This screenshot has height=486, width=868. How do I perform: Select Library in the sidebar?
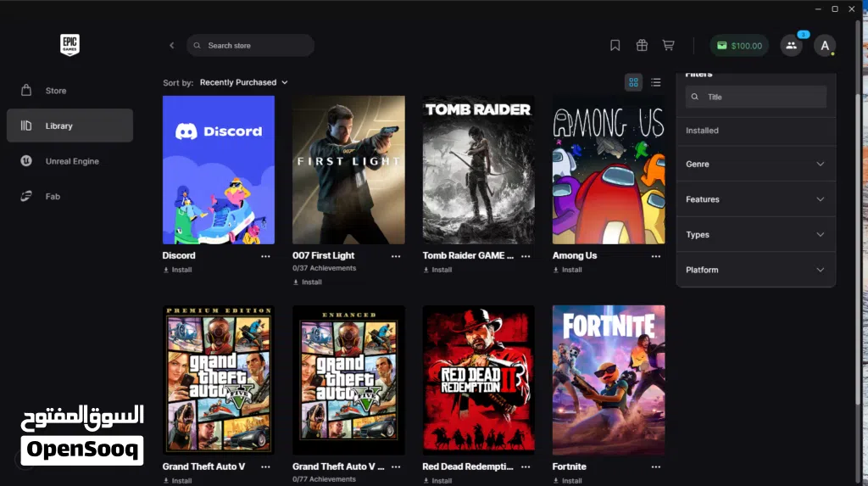pos(70,126)
